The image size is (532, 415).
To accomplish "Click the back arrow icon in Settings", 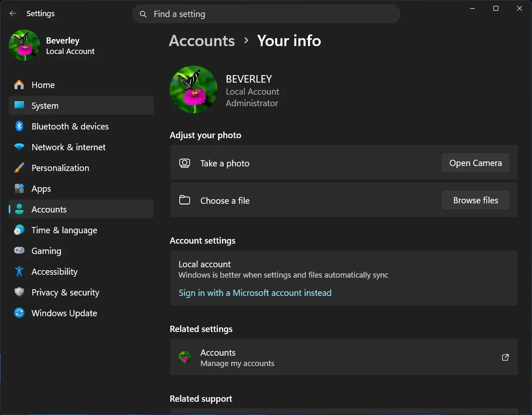I will coord(13,14).
